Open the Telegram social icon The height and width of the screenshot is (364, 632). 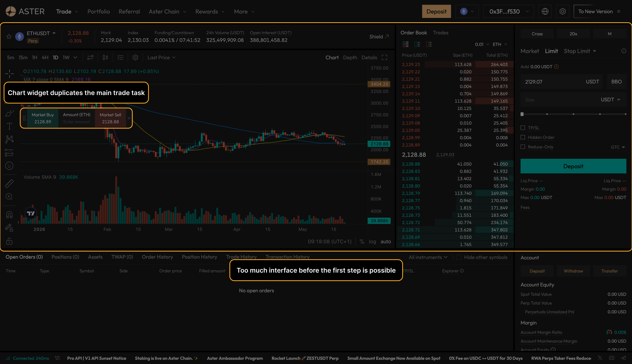coord(623,358)
